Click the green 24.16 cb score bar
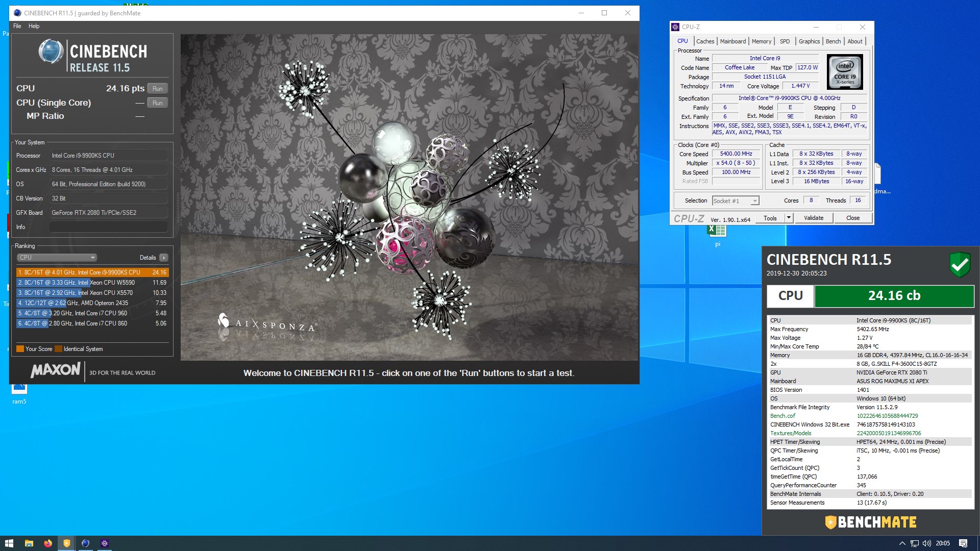This screenshot has height=551, width=980. point(894,296)
